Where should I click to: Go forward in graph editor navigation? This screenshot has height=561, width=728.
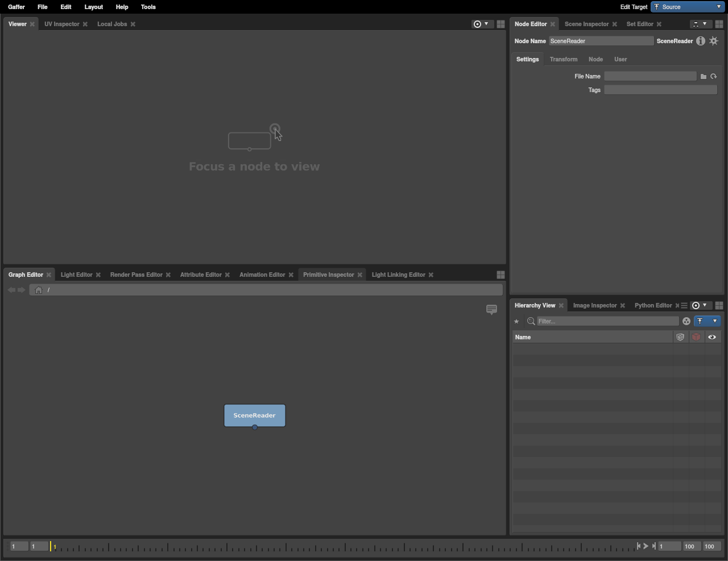point(22,290)
